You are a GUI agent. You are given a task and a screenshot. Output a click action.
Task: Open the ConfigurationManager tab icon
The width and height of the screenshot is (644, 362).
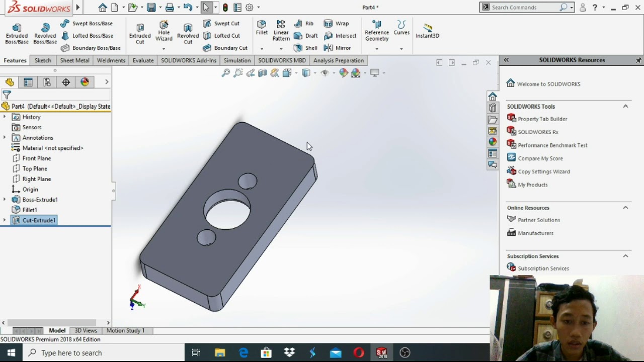pos(47,82)
